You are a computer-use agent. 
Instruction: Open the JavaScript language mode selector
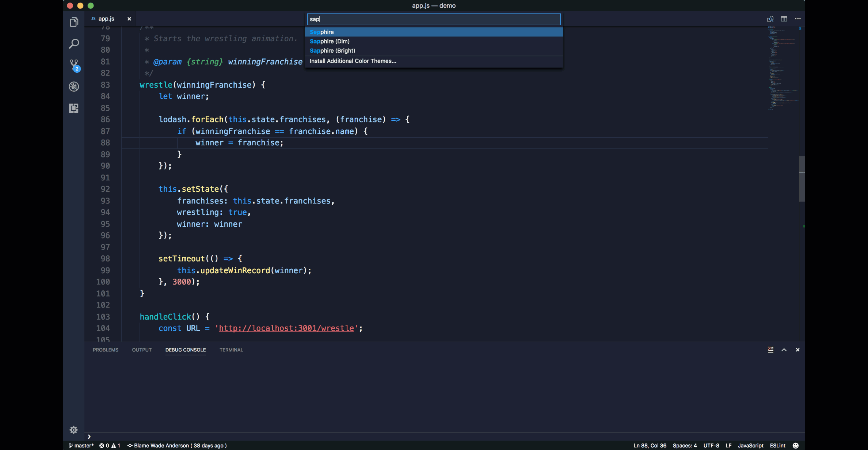pos(751,445)
